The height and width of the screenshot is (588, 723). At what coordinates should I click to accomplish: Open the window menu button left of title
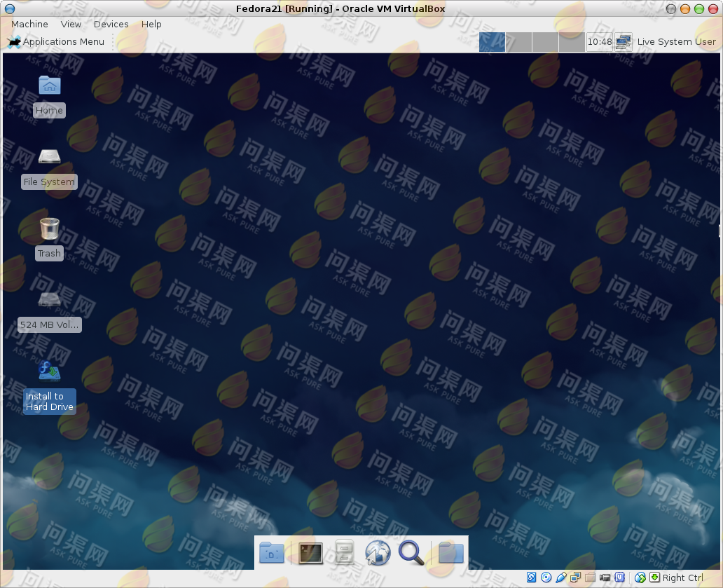10,9
